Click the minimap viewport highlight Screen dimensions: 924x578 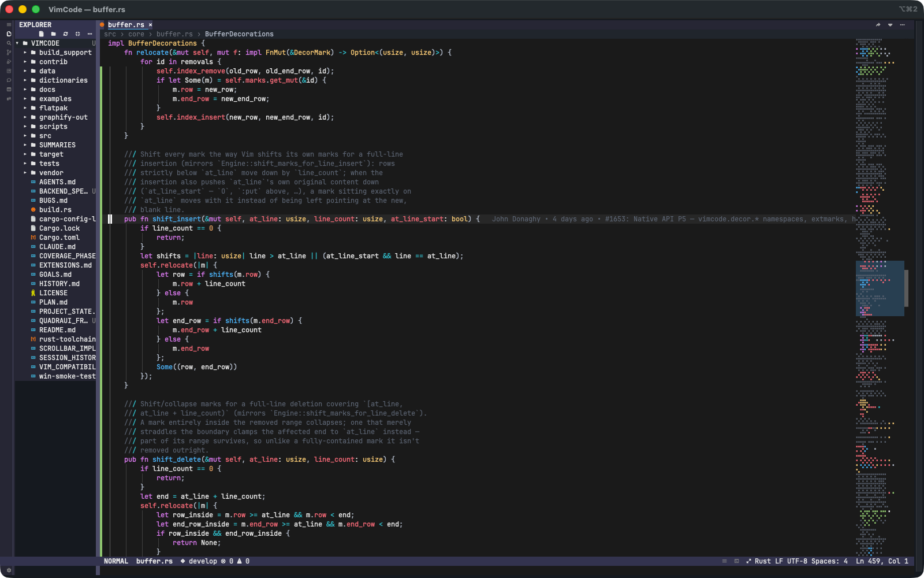tap(880, 288)
